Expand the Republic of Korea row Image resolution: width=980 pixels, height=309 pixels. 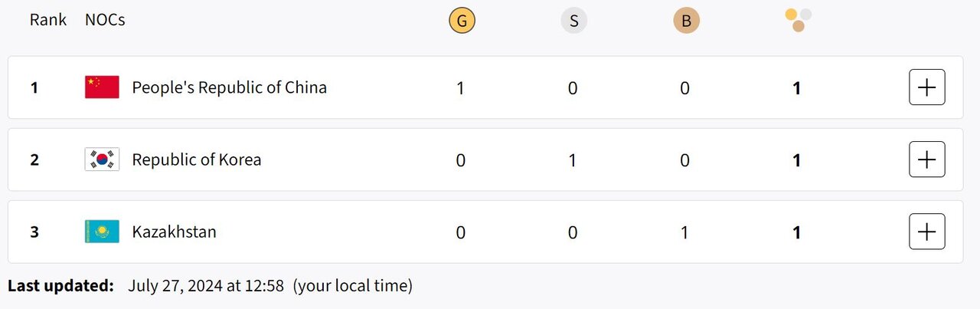click(926, 159)
